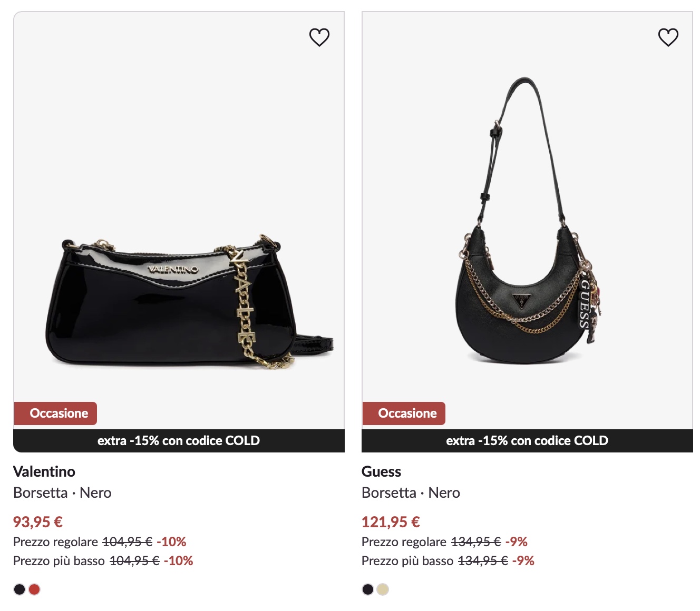Open Valentino 'Borsetta · Nero' product title
The height and width of the screenshot is (611, 700).
tap(62, 493)
